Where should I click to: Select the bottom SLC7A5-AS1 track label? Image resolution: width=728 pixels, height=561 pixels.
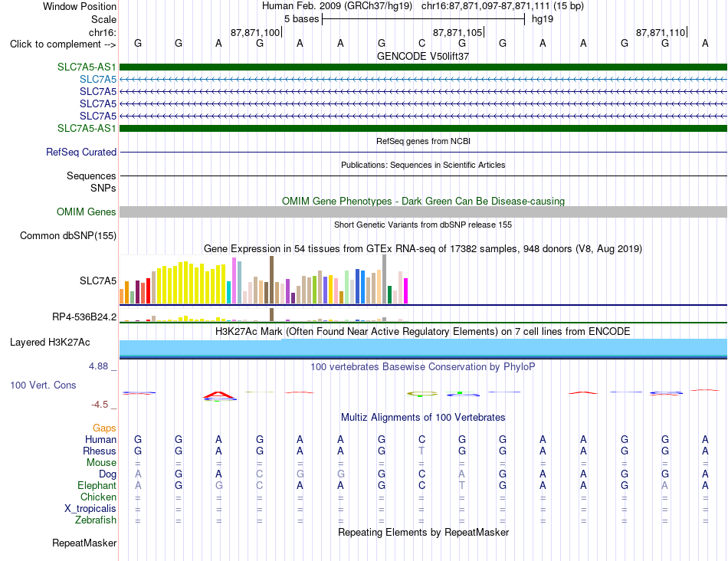87,128
